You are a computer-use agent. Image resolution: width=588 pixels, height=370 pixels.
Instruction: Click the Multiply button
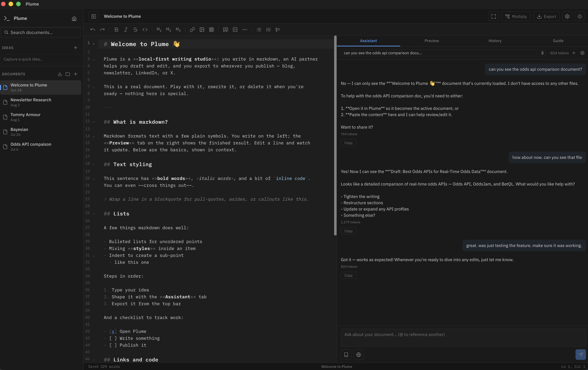pos(516,16)
